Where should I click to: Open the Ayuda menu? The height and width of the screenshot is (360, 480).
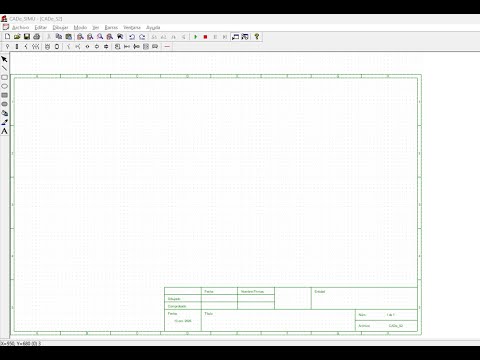click(153, 27)
